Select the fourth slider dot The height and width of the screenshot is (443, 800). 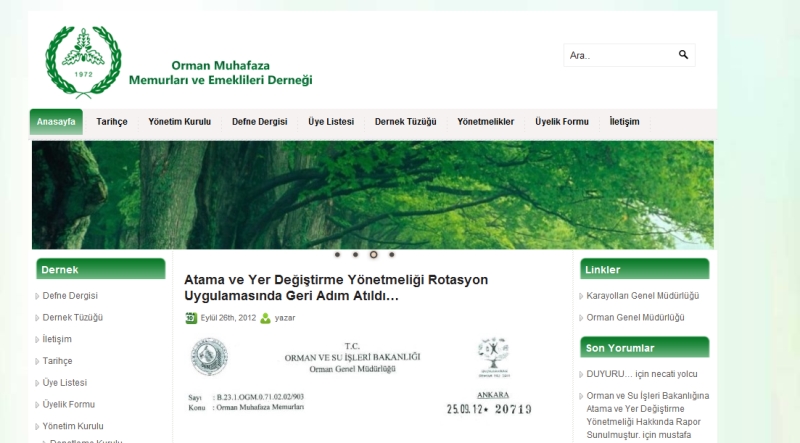[x=391, y=255]
